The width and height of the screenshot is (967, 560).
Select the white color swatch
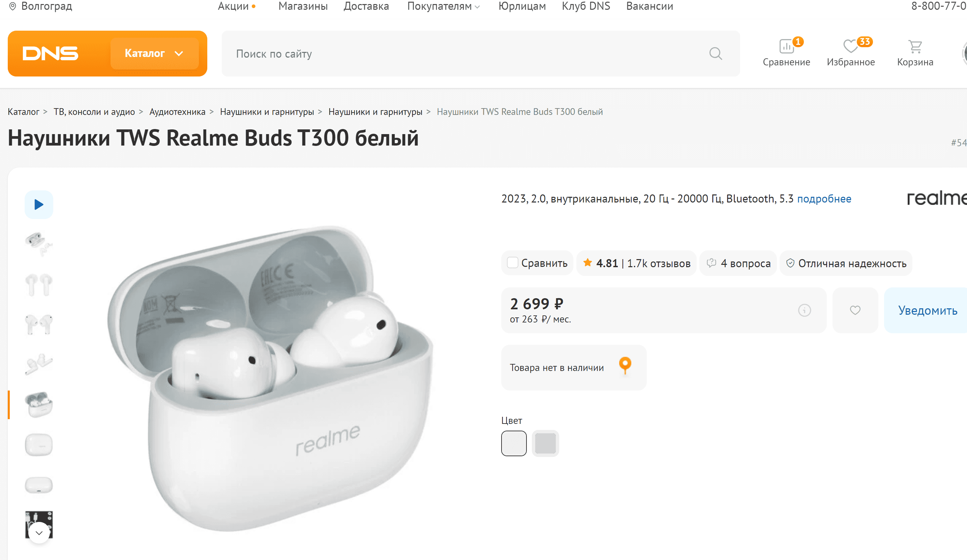coord(514,443)
